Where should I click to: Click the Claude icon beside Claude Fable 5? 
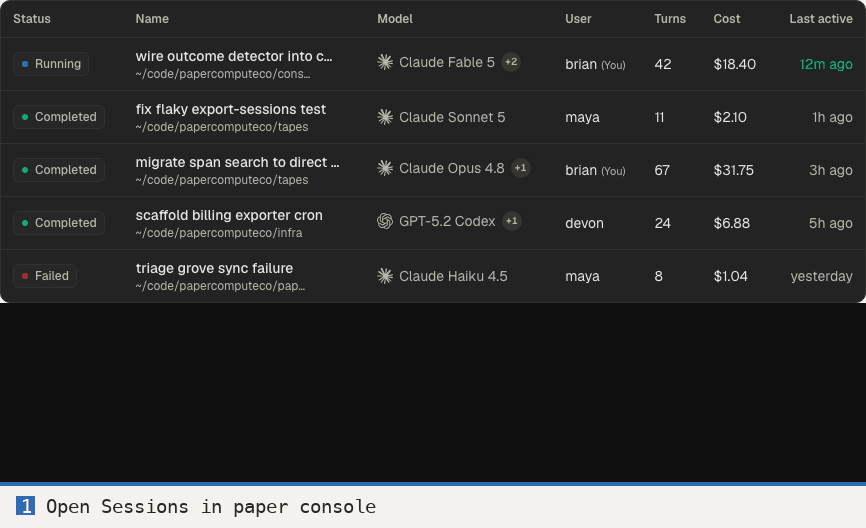385,62
